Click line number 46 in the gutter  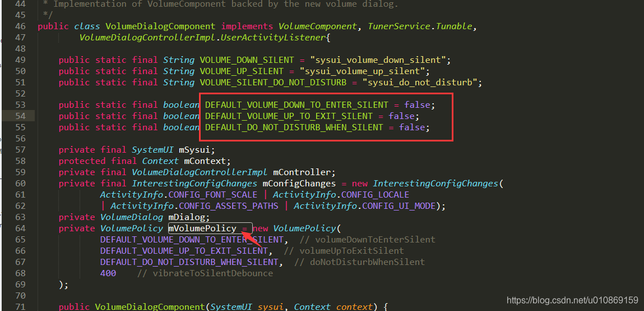[20, 26]
